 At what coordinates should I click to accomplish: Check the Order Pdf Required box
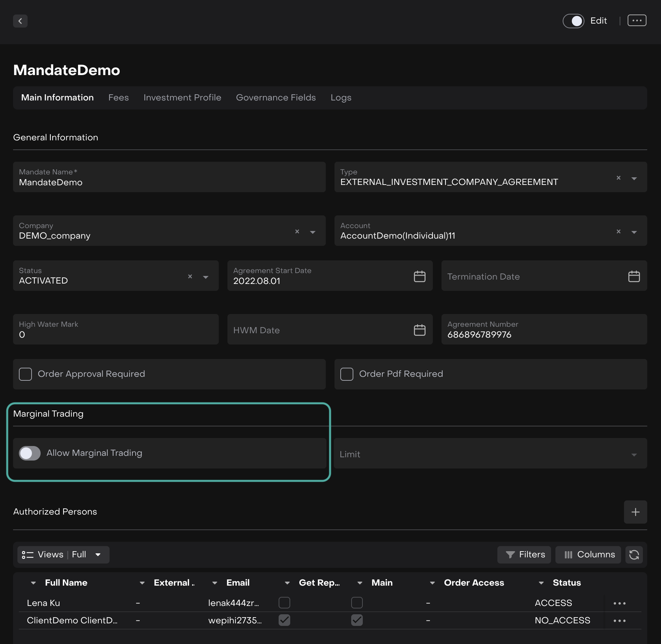347,374
